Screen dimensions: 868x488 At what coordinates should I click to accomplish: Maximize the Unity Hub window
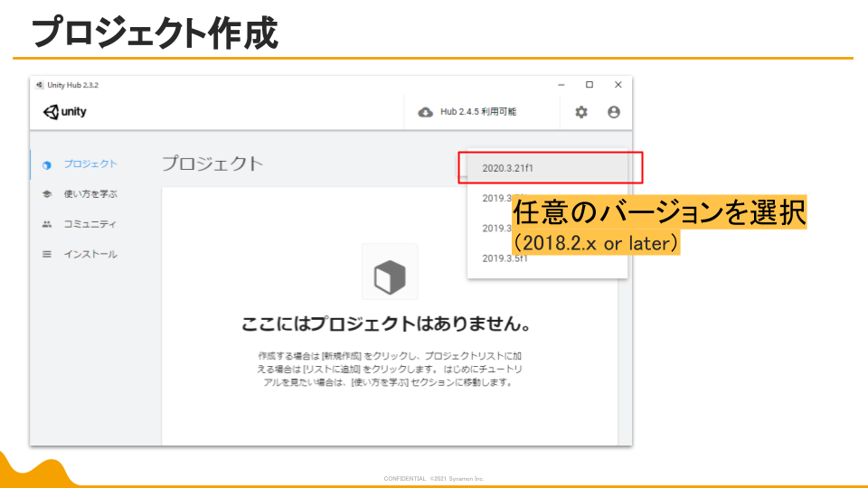click(590, 85)
